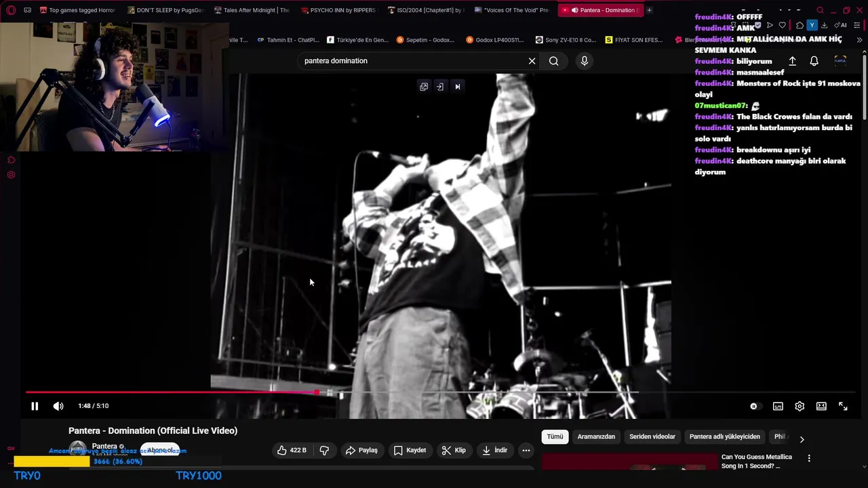This screenshot has width=868, height=488.
Task: Open 'Tahmin Et - ChatPl...' bookmark
Action: (x=288, y=40)
